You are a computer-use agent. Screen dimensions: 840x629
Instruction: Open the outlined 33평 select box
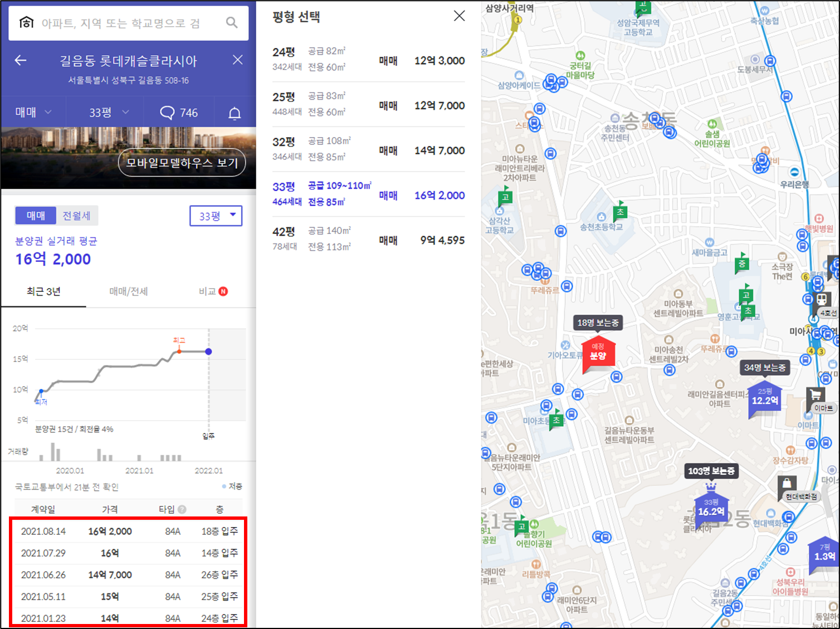pos(216,216)
